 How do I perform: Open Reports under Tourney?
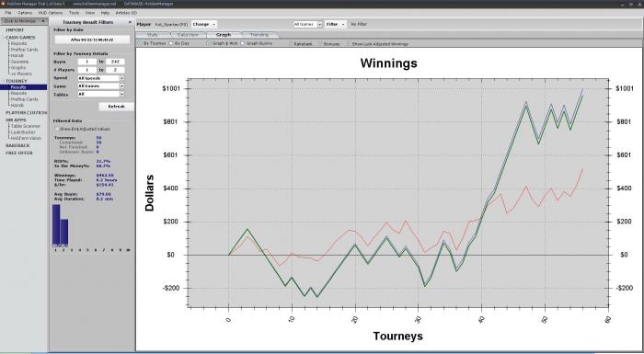[18, 93]
